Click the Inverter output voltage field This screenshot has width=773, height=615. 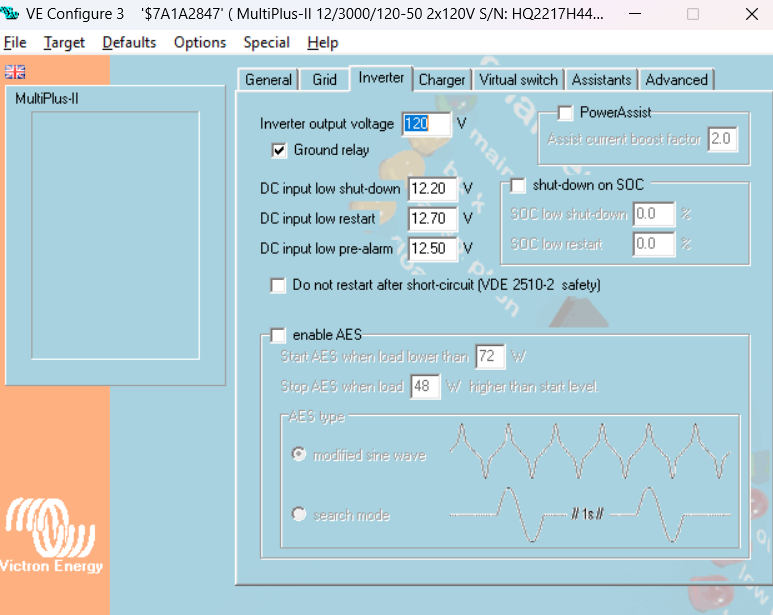(426, 124)
